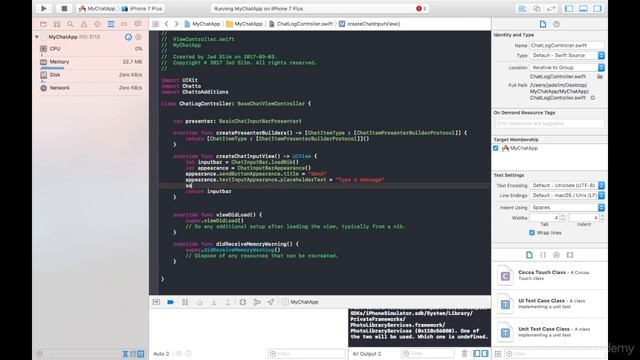Select the Cocoa Touch Class template

click(x=550, y=276)
